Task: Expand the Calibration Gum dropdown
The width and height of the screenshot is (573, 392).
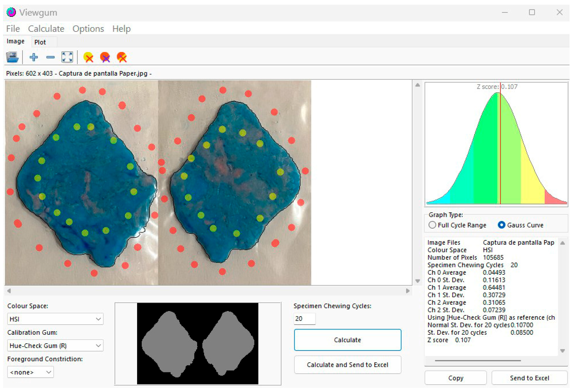Action: 55,346
